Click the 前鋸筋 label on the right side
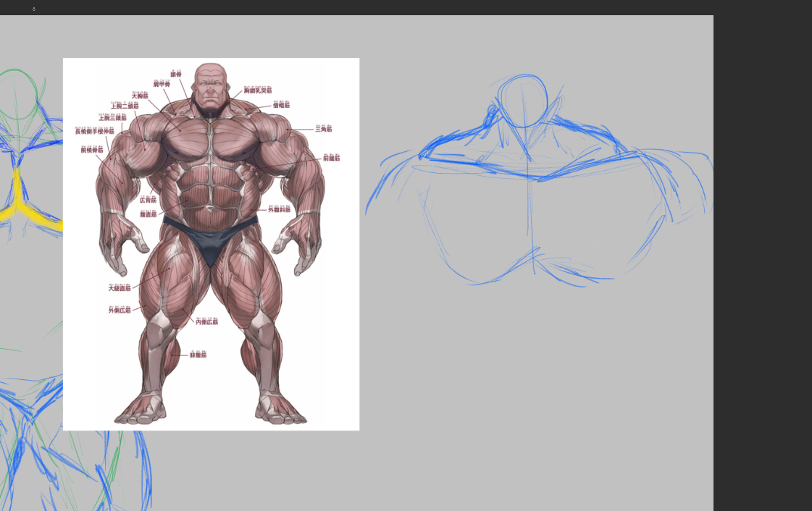Screen dimensions: 812x511 tap(331, 158)
